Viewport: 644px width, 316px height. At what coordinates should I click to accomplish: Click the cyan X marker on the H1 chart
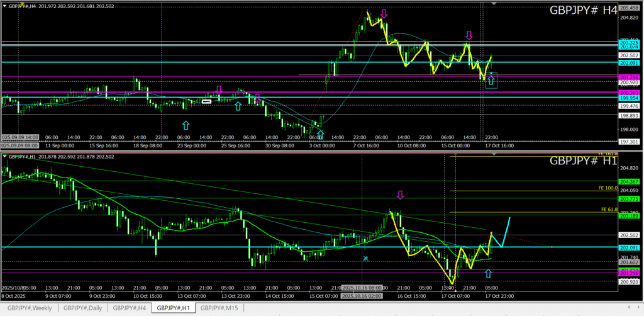tap(365, 258)
